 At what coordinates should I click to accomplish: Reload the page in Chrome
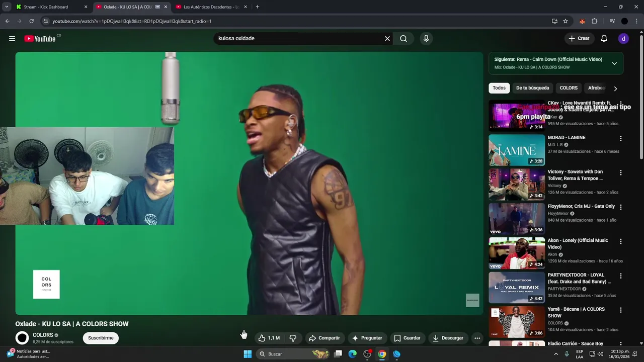31,21
